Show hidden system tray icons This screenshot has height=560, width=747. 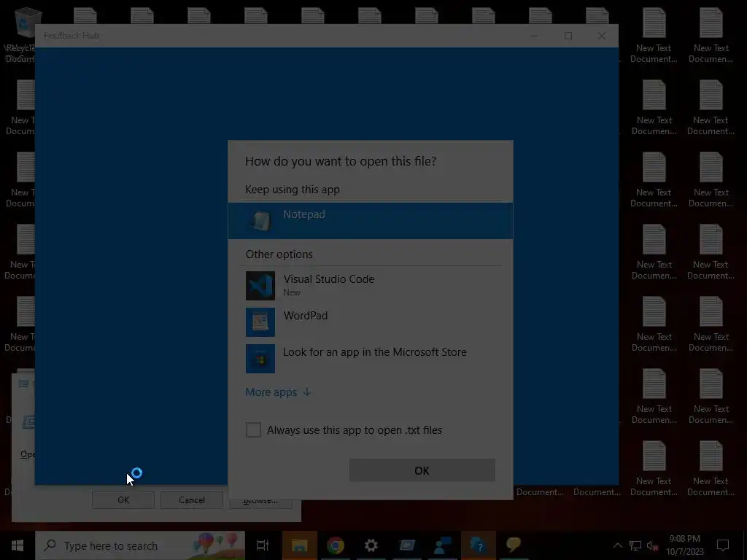[x=617, y=545]
